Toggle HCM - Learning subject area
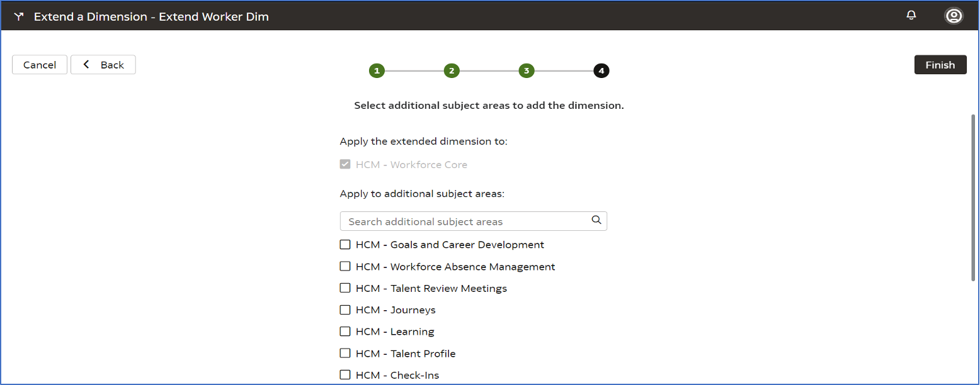Image resolution: width=980 pixels, height=385 pixels. point(345,332)
